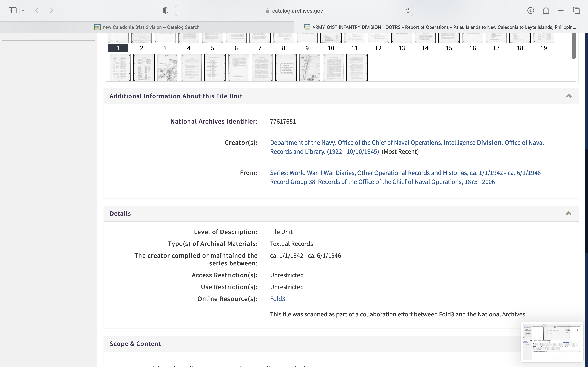Click the thumbnail panel vertical scrollbar

[574, 46]
